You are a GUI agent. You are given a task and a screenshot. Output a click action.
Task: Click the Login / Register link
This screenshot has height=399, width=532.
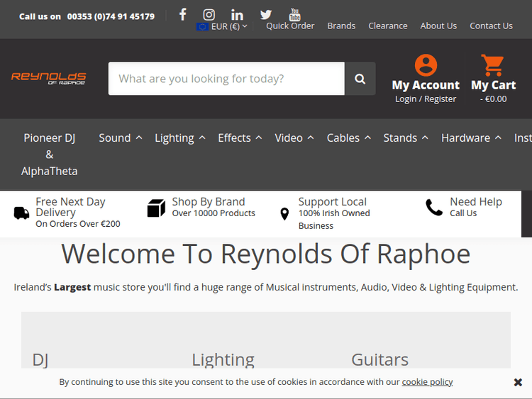426,99
